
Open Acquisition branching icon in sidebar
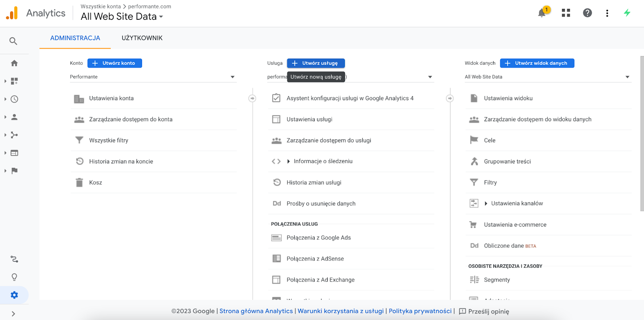tap(14, 135)
